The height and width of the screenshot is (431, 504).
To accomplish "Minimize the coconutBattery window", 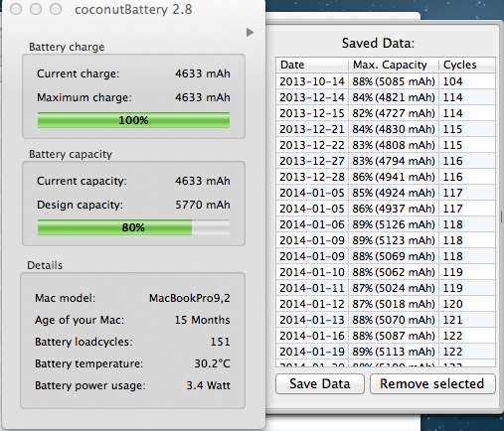I will pos(36,9).
